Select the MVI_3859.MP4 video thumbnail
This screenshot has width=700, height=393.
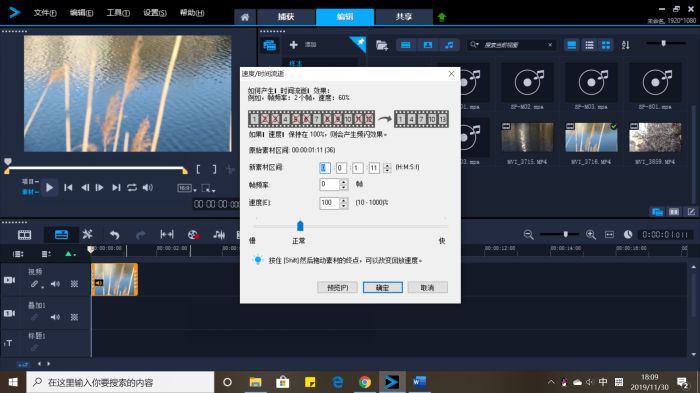[655, 138]
